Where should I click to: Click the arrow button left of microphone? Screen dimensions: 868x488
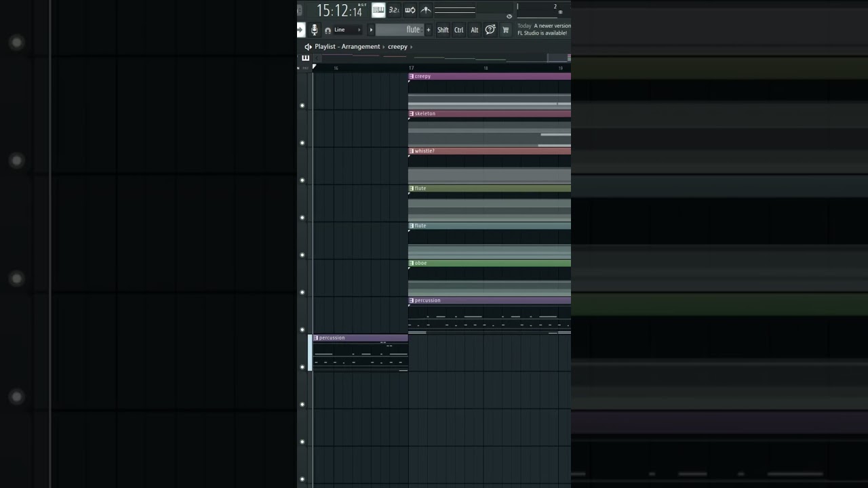point(301,30)
